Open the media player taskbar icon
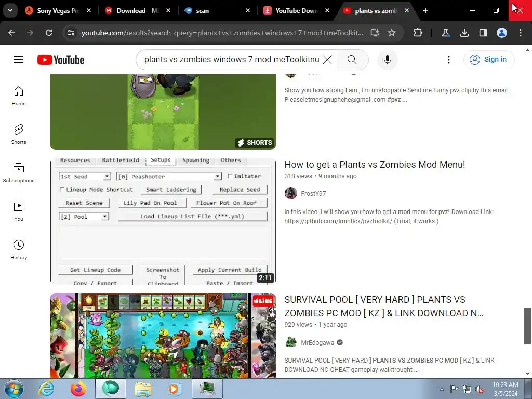Viewport: 532px width, 399px height. tap(175, 389)
